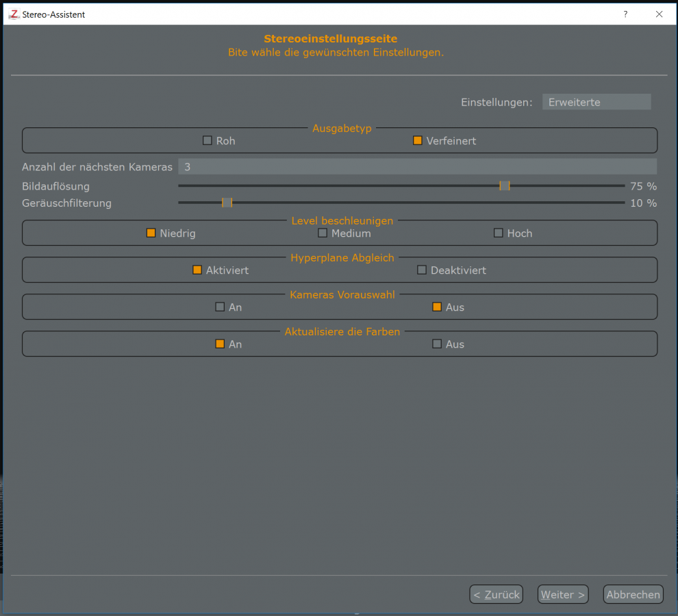Turn Kameras Vorauswahl to Aus
Screen dimensions: 678x616
(x=437, y=307)
